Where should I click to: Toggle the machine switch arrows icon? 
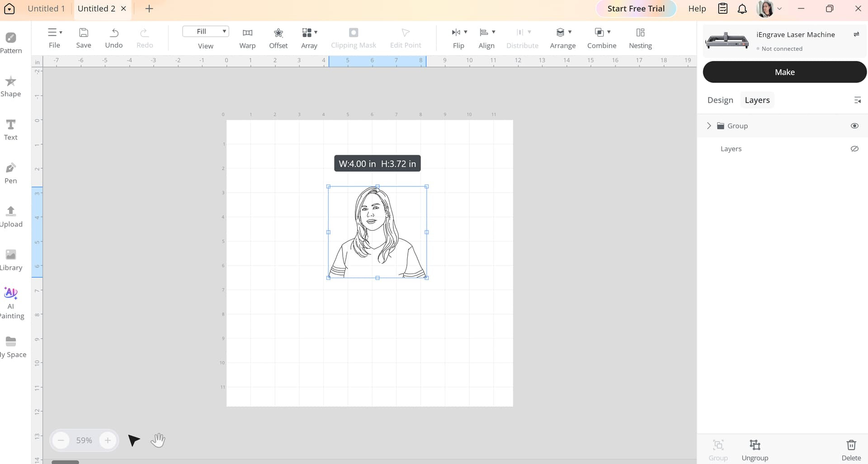click(x=856, y=34)
